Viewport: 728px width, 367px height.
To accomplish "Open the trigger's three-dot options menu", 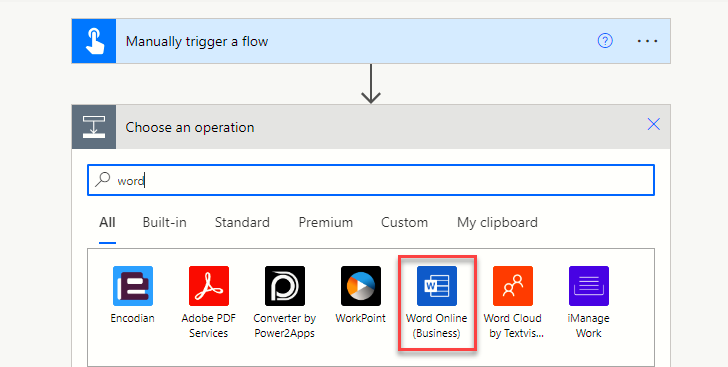I will pyautogui.click(x=647, y=41).
